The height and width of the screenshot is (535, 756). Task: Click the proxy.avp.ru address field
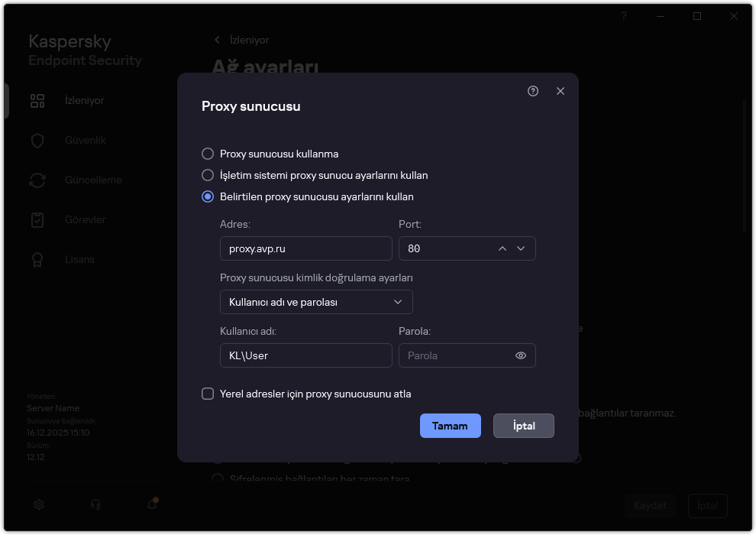pos(305,248)
